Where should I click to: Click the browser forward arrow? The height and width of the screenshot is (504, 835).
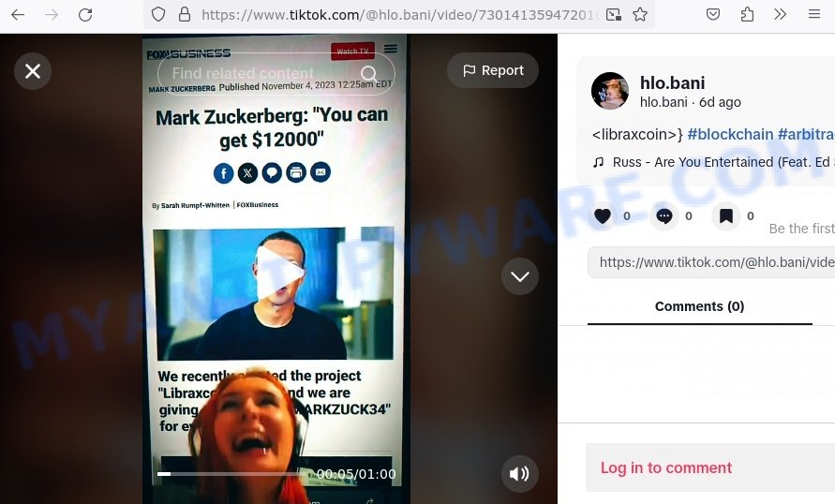pyautogui.click(x=52, y=14)
